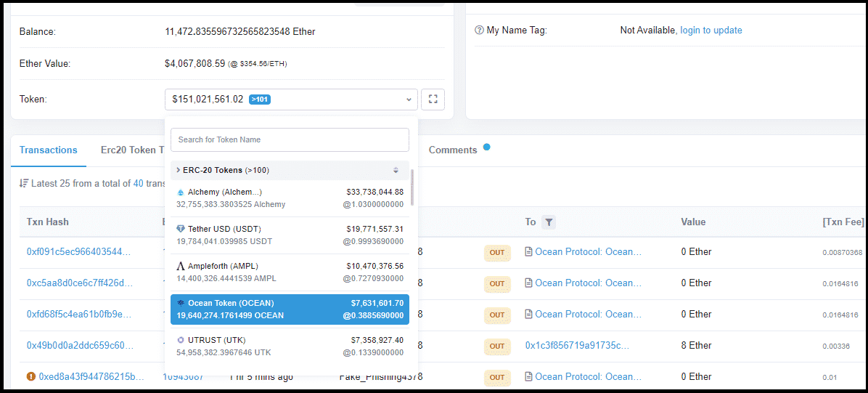Click the Txn Hash column header
This screenshot has width=868, height=393.
coord(48,222)
